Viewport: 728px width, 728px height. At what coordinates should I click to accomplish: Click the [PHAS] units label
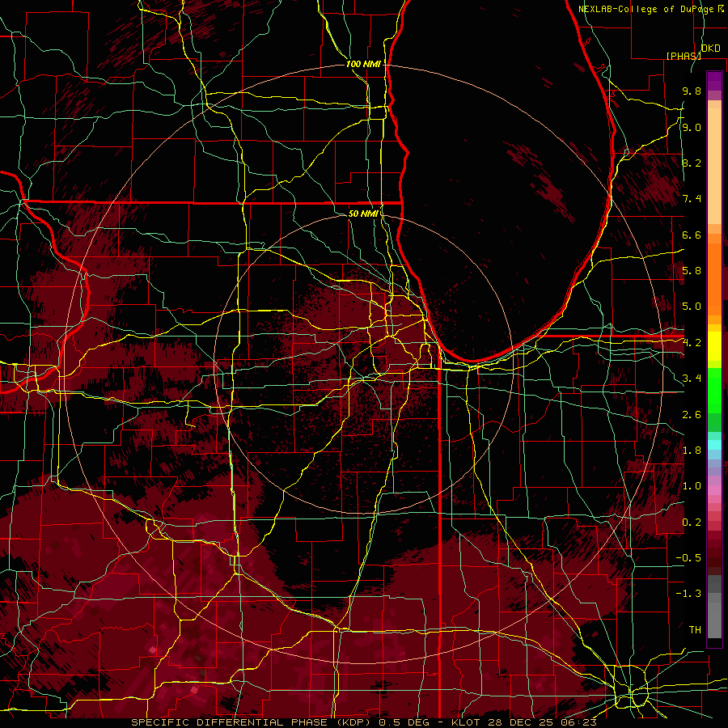(684, 56)
